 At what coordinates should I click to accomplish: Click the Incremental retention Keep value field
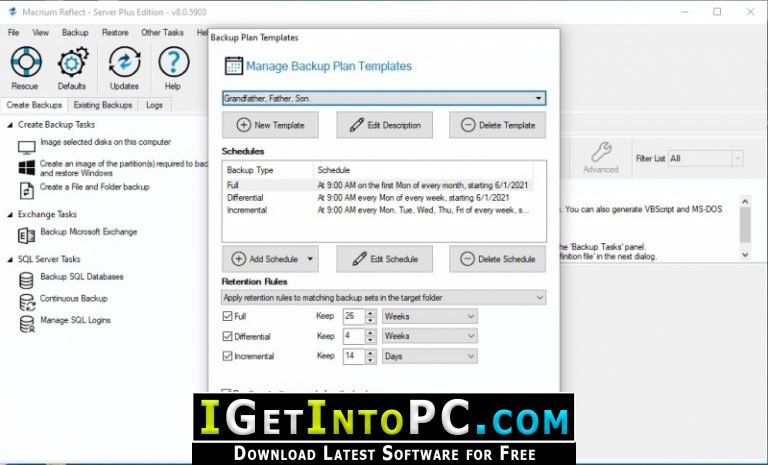tap(354, 356)
